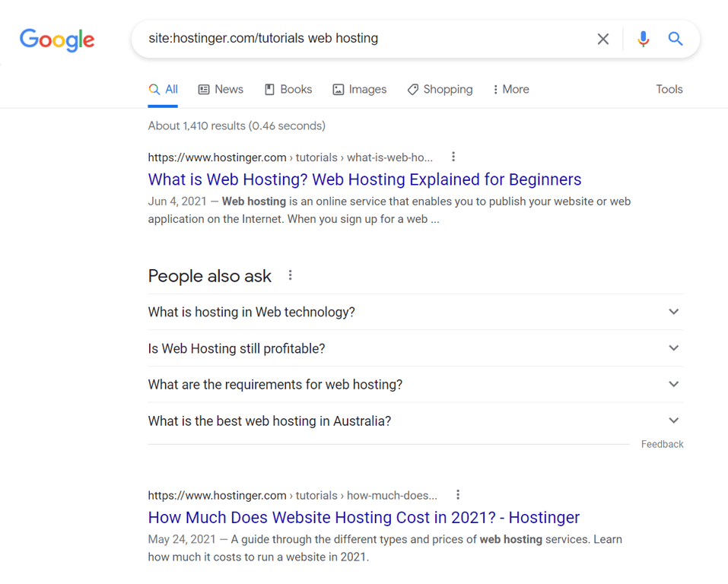The height and width of the screenshot is (584, 728).
Task: Open the options menu next to People also ask
Action: [290, 275]
